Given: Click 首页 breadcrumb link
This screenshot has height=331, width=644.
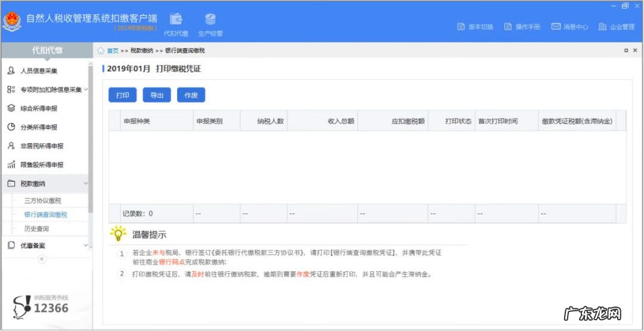Looking at the screenshot, I should 113,51.
